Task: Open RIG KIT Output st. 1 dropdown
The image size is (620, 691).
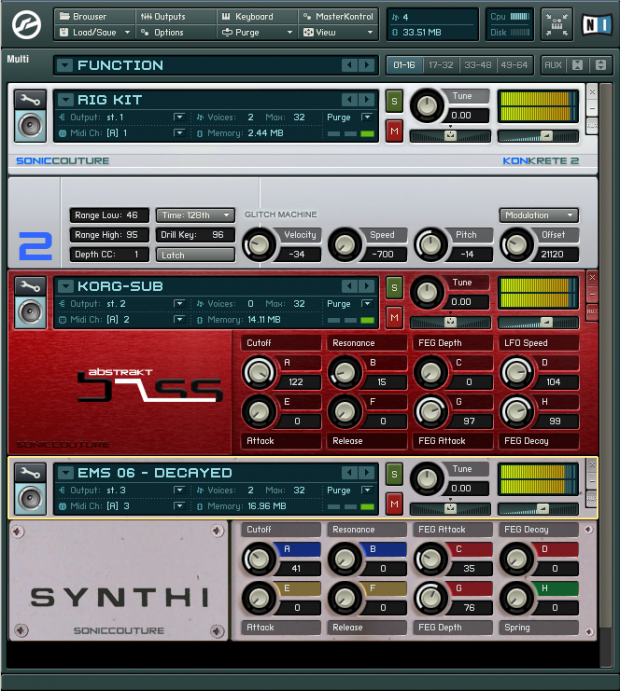Action: click(x=179, y=117)
